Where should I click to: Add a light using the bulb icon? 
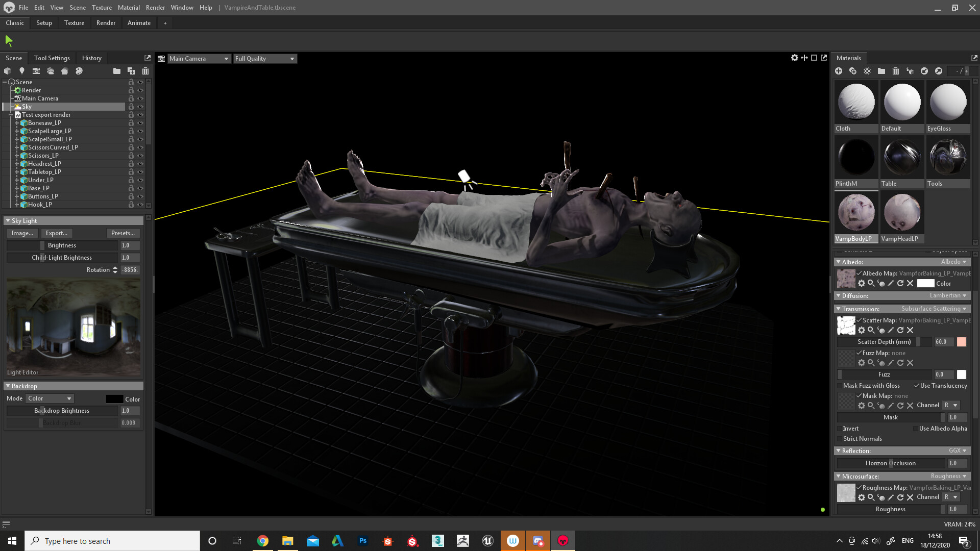coord(21,71)
